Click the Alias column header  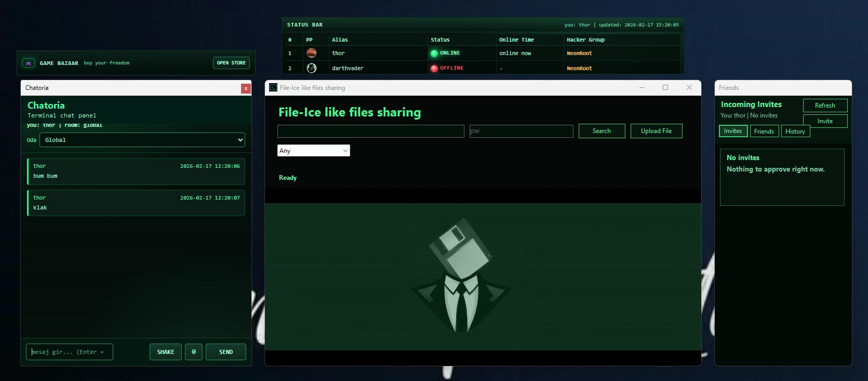340,40
